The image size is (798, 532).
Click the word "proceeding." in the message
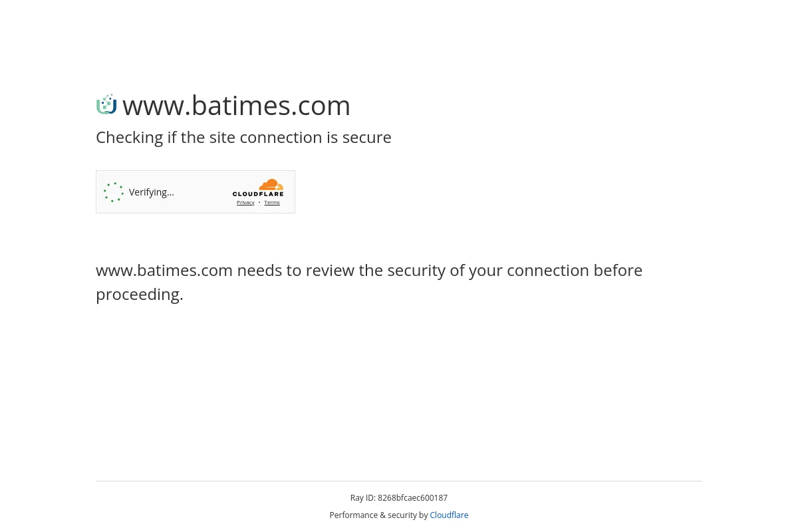pyautogui.click(x=140, y=295)
